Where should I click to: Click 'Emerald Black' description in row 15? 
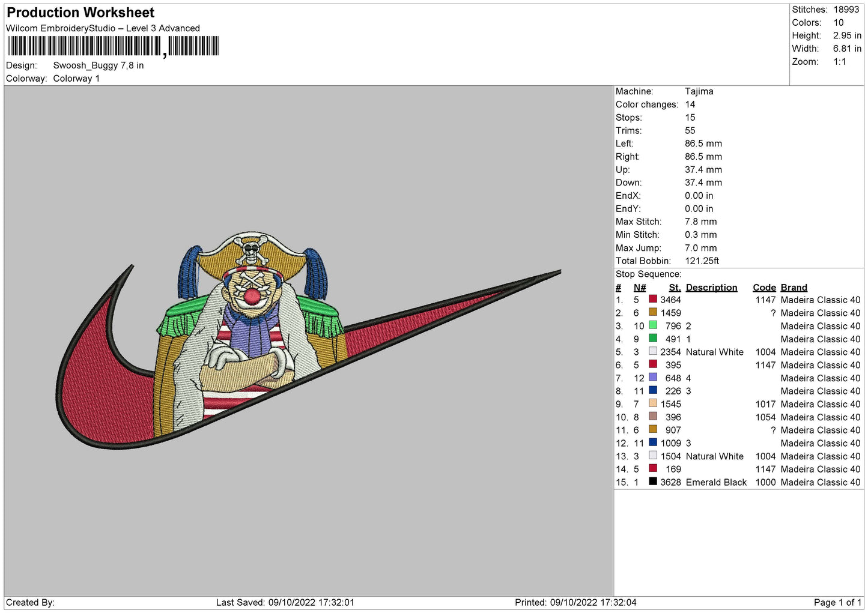(716, 482)
